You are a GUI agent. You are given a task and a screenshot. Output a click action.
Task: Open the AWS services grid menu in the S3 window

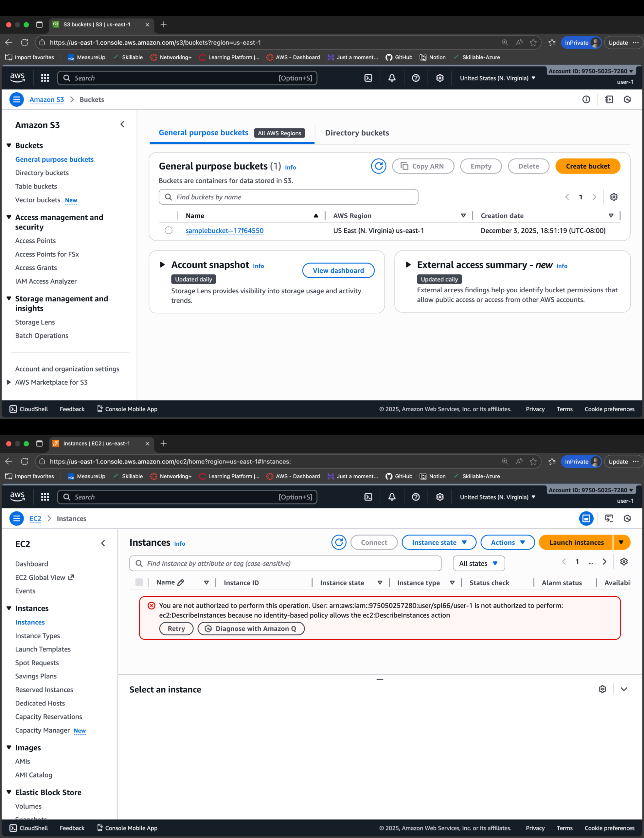pyautogui.click(x=45, y=78)
